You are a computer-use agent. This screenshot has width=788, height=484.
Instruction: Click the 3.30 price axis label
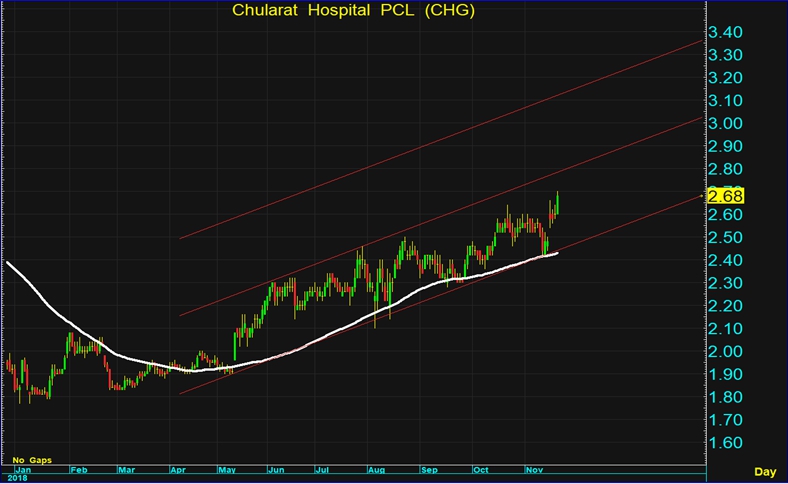pyautogui.click(x=725, y=55)
